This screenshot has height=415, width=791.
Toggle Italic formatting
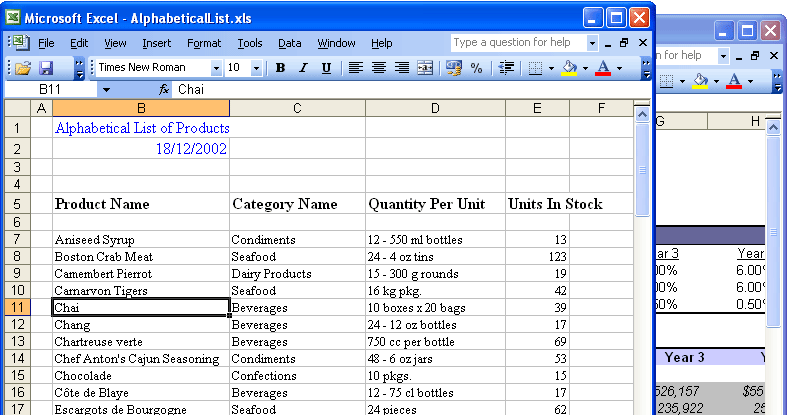coord(303,68)
